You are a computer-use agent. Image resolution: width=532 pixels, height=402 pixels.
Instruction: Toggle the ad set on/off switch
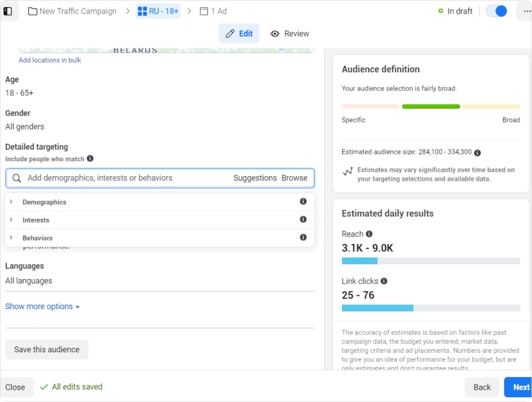point(497,11)
